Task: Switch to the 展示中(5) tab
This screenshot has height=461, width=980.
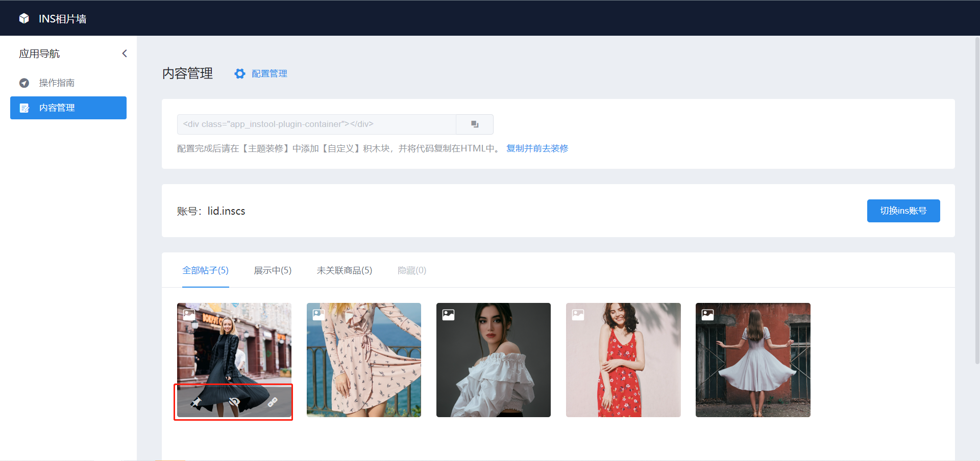Action: tap(273, 270)
